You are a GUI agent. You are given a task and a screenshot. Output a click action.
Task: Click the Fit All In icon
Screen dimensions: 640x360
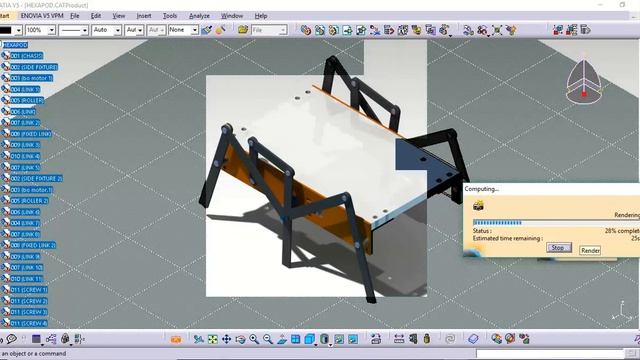click(x=213, y=339)
